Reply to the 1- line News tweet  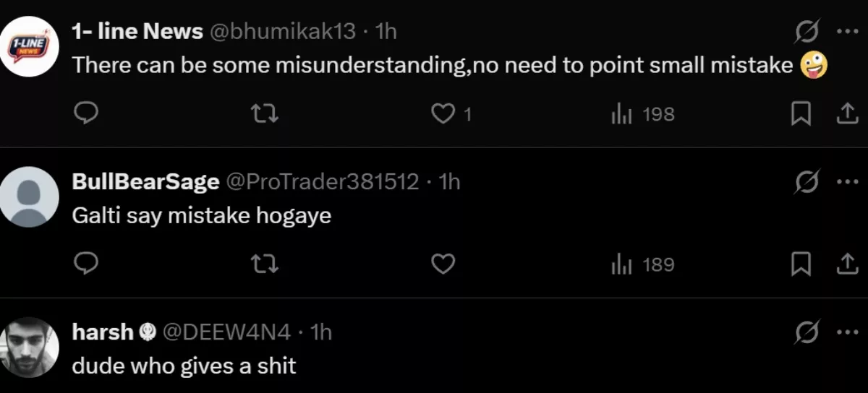click(86, 114)
